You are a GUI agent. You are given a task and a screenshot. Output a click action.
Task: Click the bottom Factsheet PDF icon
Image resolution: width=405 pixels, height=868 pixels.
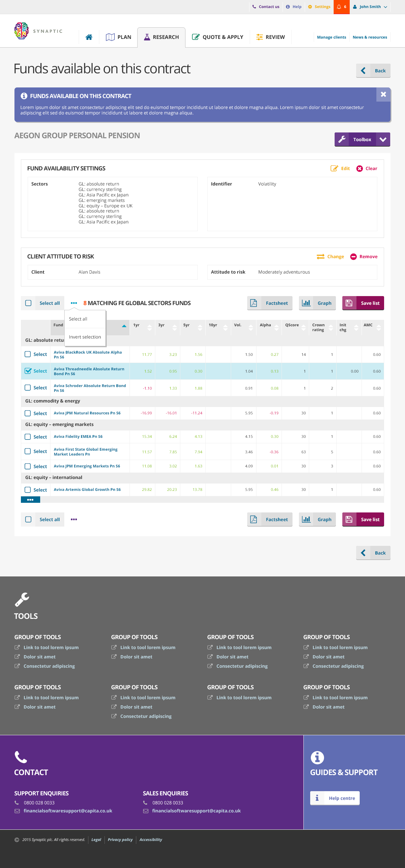[x=254, y=519]
